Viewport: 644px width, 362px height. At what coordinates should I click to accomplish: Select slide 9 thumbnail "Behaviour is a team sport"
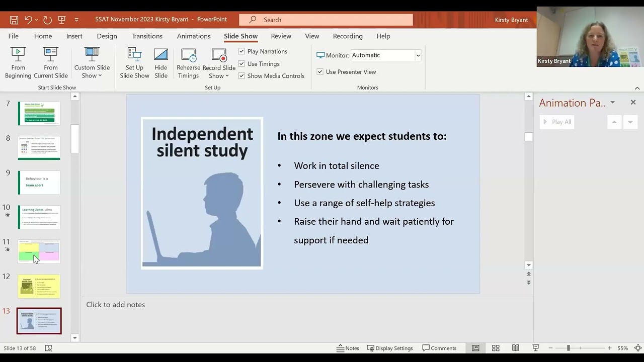click(39, 183)
